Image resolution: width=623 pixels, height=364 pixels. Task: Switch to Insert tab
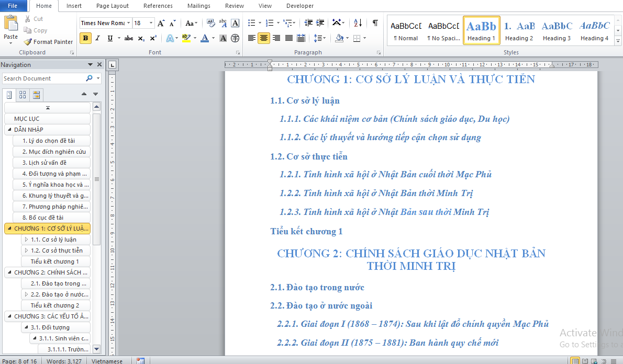tap(74, 6)
